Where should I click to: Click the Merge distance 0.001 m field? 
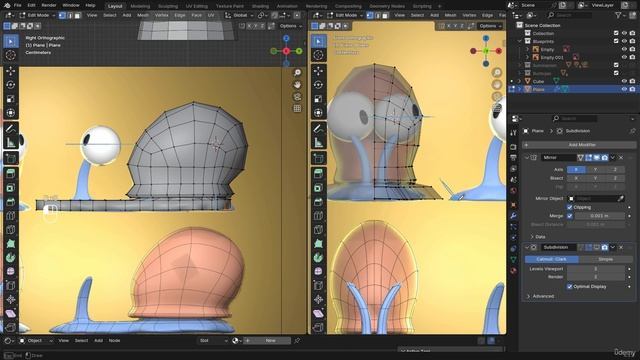pos(600,216)
